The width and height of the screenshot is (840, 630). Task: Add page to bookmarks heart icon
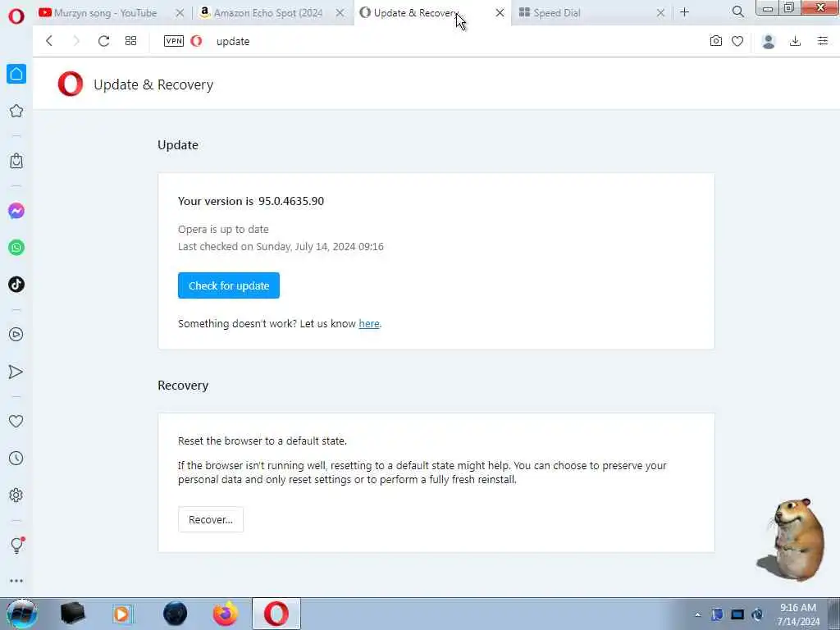point(737,41)
